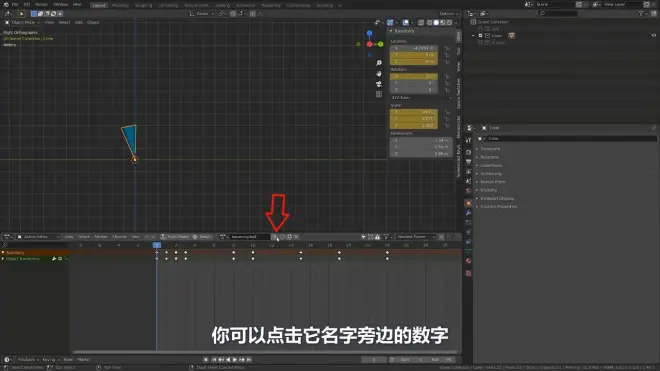
Task: Toggle X-ray mode in viewport header
Action: (421, 22)
